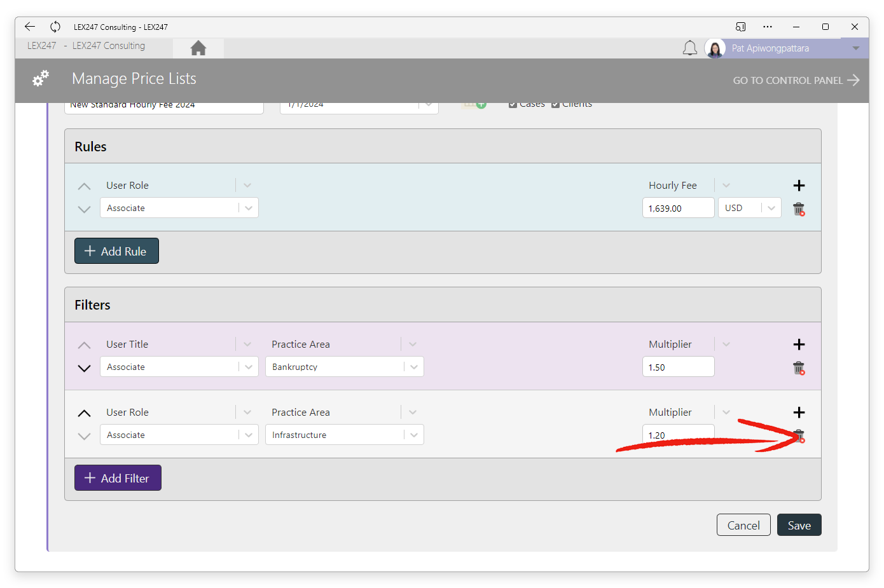884x588 pixels.
Task: Open Pat Apiwongpattara's profile picture
Action: [715, 48]
